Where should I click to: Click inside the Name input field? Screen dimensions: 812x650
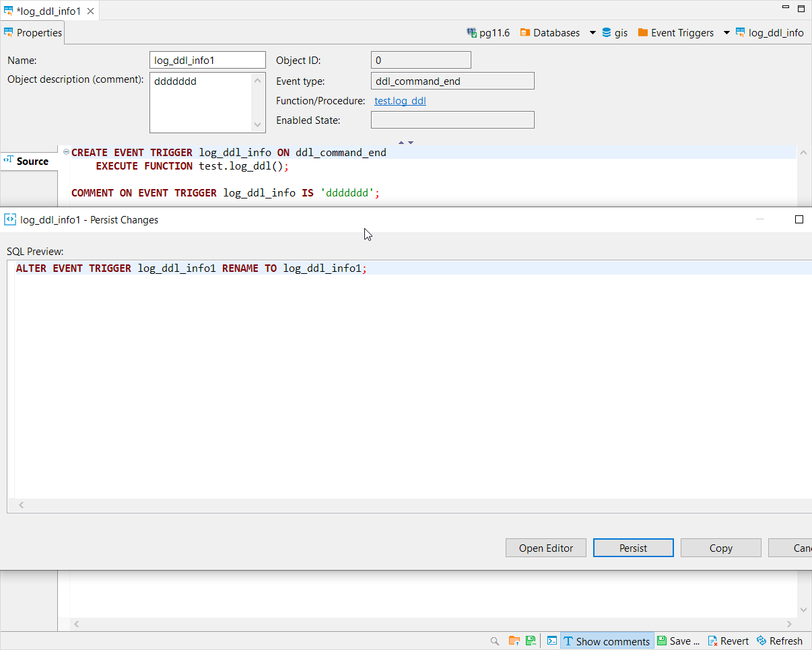pos(207,60)
